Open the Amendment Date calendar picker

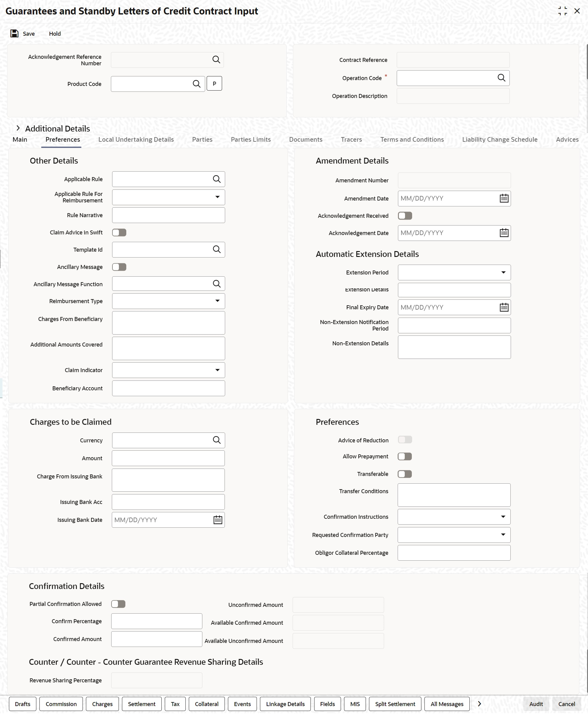tap(504, 198)
